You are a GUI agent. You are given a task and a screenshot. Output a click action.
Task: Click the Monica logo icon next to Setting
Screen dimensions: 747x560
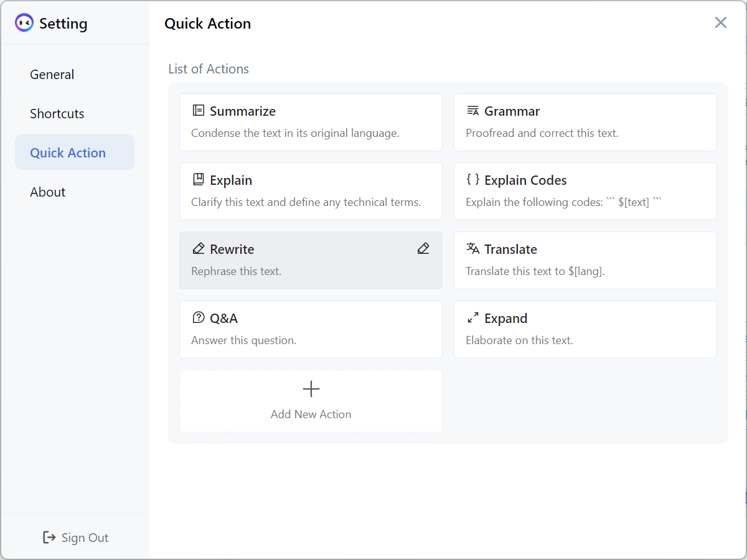24,23
